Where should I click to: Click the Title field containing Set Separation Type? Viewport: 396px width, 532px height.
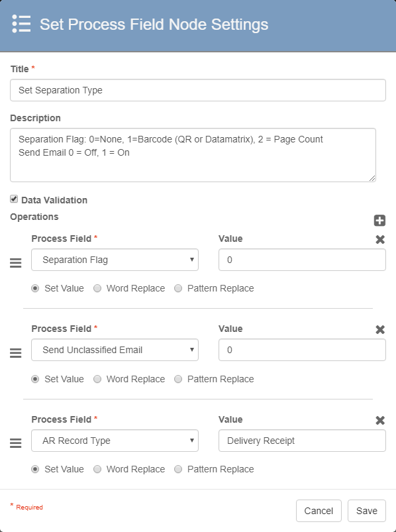(198, 90)
